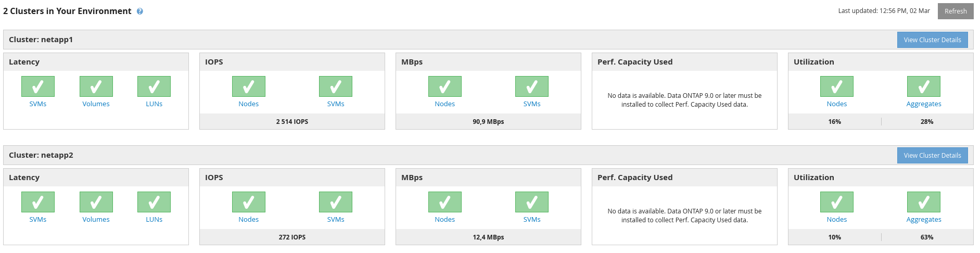Click netapp2 Utilization Nodes checkmark icon
Screen dimensions: 980x253
(x=837, y=202)
